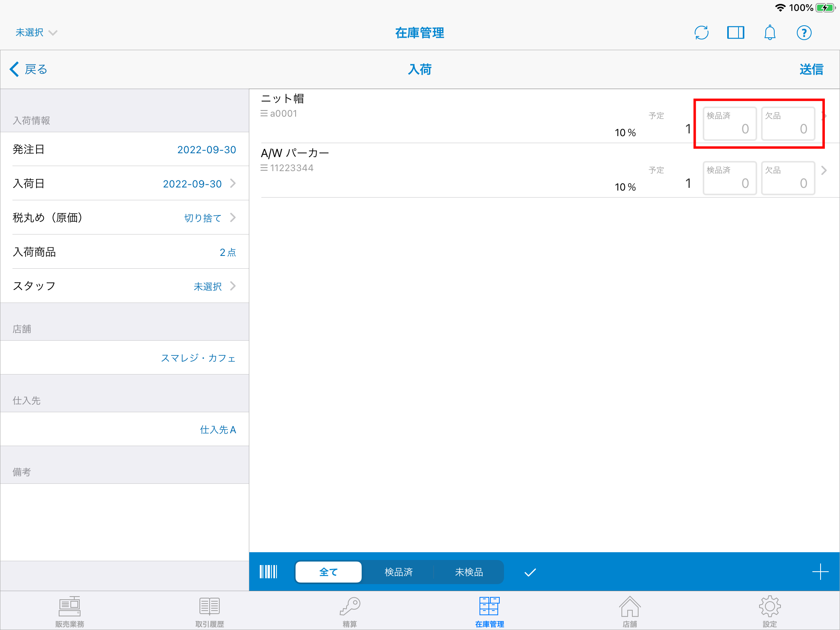
Task: Expand the 入荷日 date row
Action: point(124,184)
